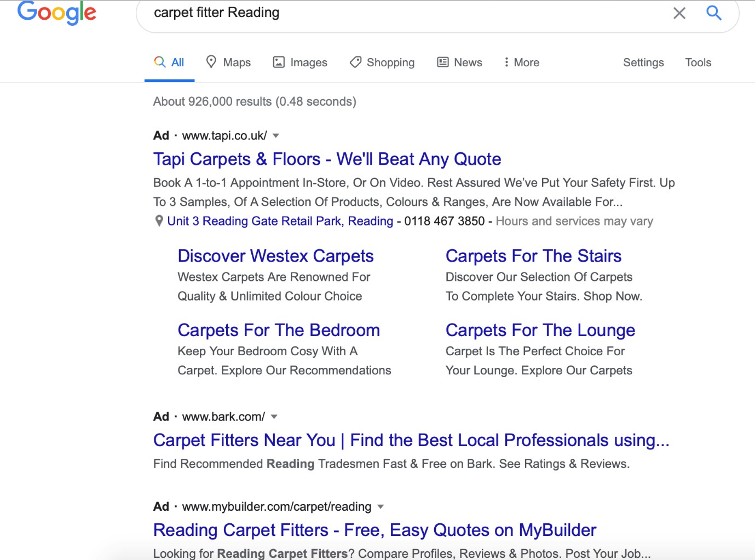
Task: Expand dropdown arrow next to www.tapi.co.uk
Action: point(276,136)
